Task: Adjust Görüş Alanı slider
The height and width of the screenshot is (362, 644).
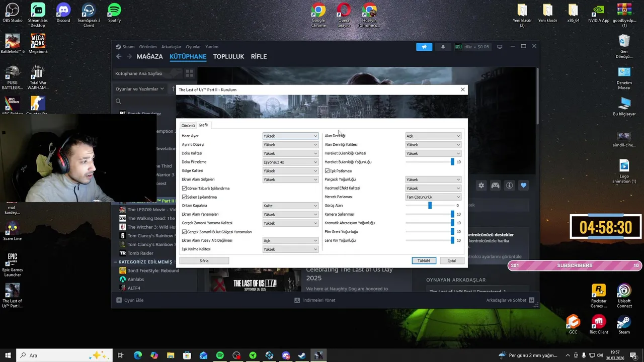Action: click(430, 206)
